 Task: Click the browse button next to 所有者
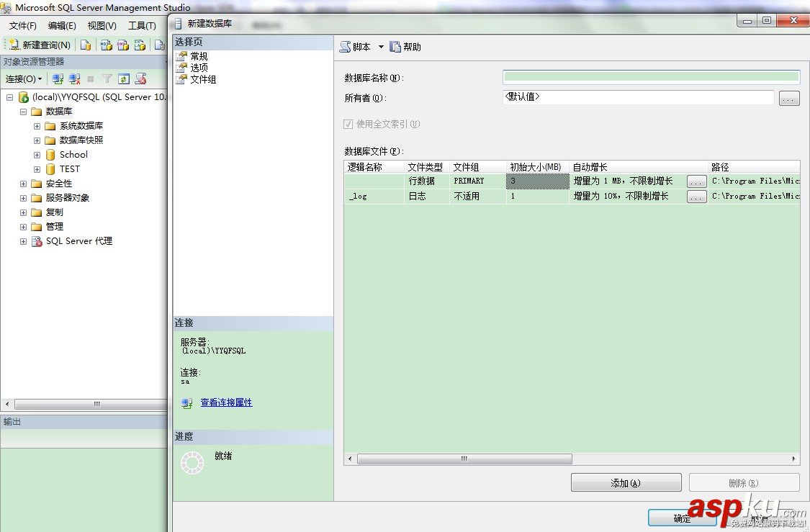789,98
